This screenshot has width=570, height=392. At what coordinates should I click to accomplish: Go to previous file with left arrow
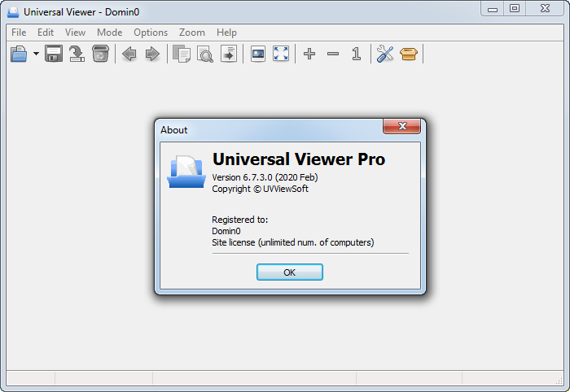point(129,54)
